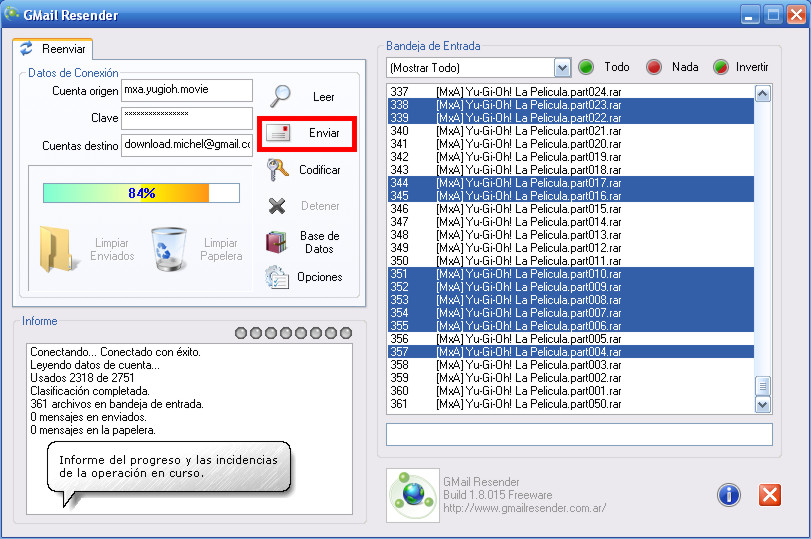Click the red X exit icon
811x539 pixels.
[x=769, y=494]
